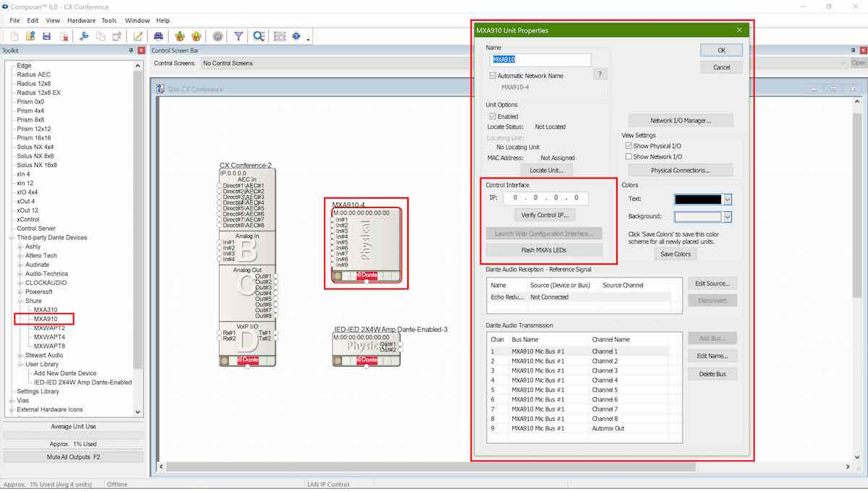The height and width of the screenshot is (491, 868).
Task: Close the MXA910 Unit Properties dialog
Action: click(739, 30)
